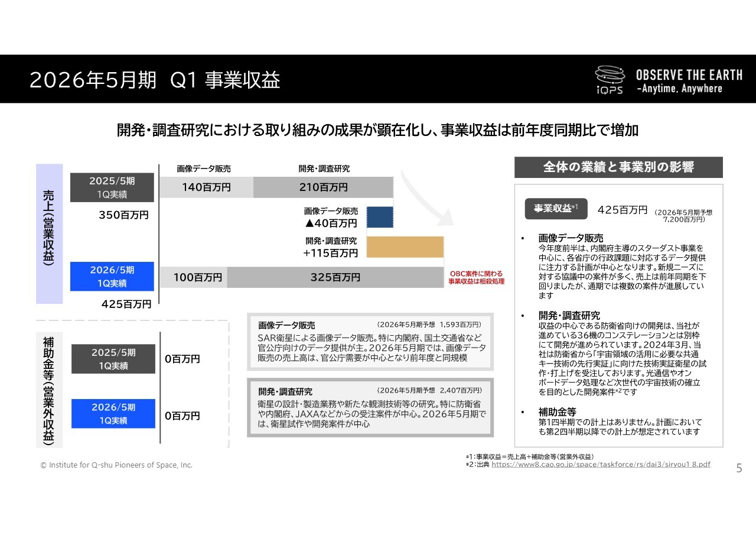Click the 売上(営業収益) vertical side label
This screenshot has height=535, width=756.
(49, 234)
